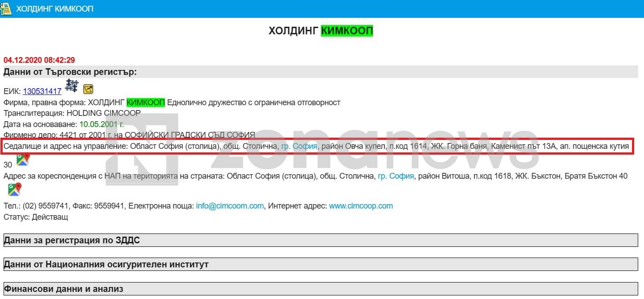This screenshot has height=299, width=644.
Task: Expand the Финансови данни и анализ section
Action: pos(63,289)
